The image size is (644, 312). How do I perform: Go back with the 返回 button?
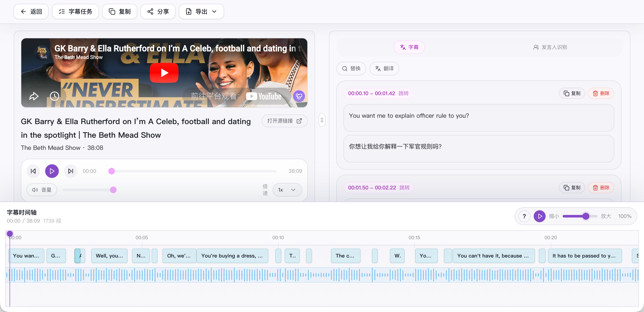click(31, 11)
